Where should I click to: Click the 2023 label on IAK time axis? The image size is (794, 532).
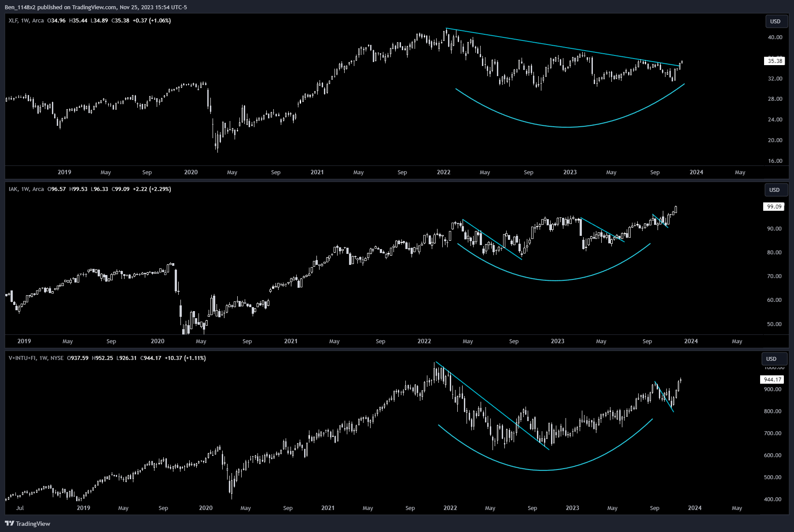[557, 341]
